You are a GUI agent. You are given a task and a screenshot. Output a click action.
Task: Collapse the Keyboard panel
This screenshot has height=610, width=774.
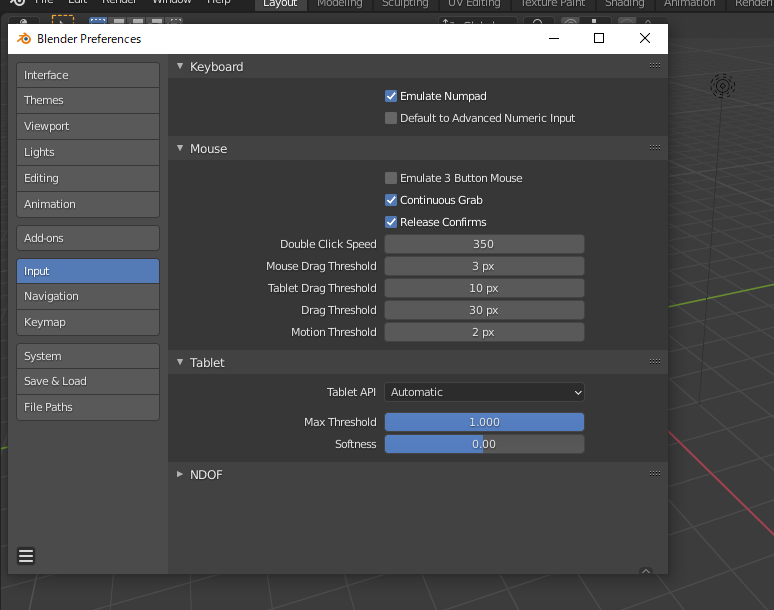(x=180, y=66)
